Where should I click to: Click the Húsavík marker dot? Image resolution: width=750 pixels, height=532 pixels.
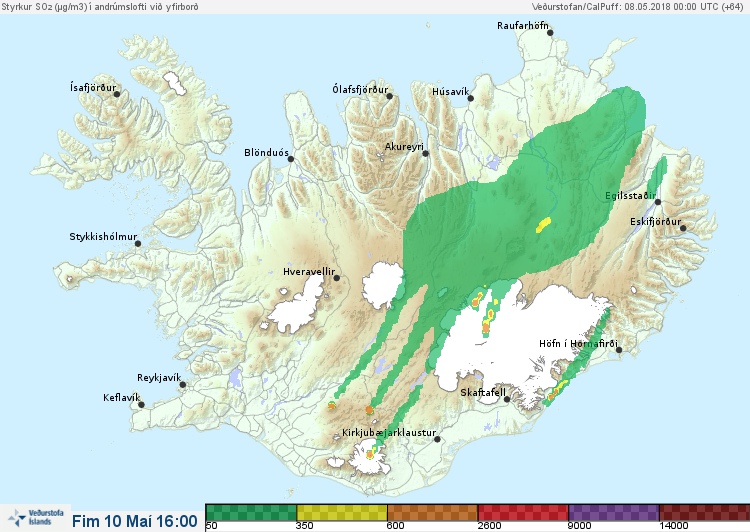coord(471,99)
